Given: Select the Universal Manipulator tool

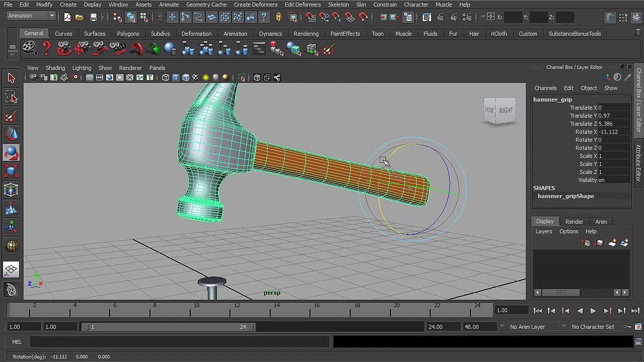Looking at the screenshot, I should [x=11, y=190].
